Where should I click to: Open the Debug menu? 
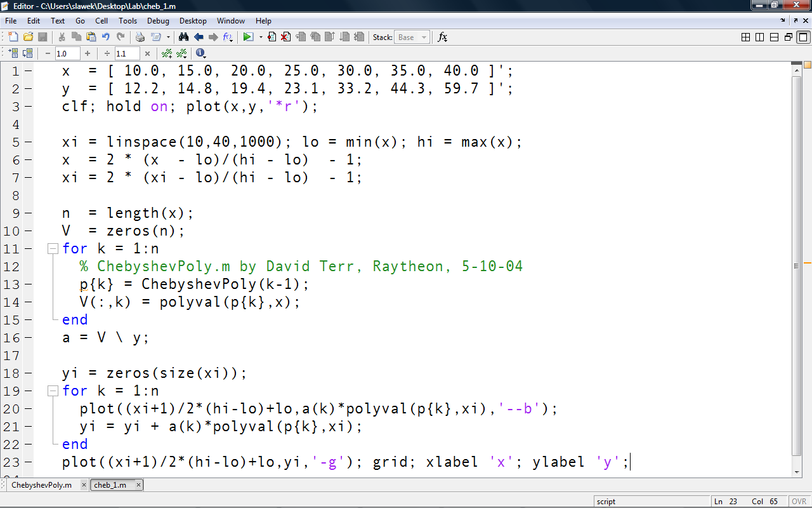click(159, 21)
